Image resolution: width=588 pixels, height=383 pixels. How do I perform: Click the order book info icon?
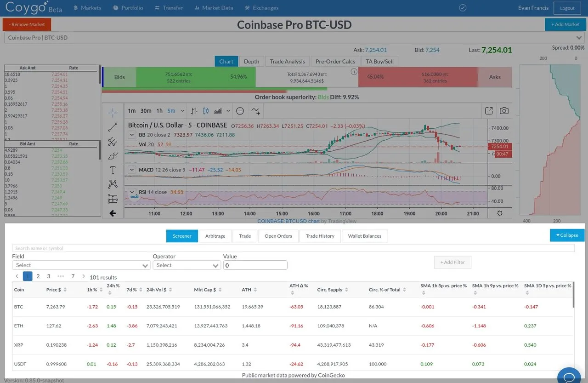354,72
